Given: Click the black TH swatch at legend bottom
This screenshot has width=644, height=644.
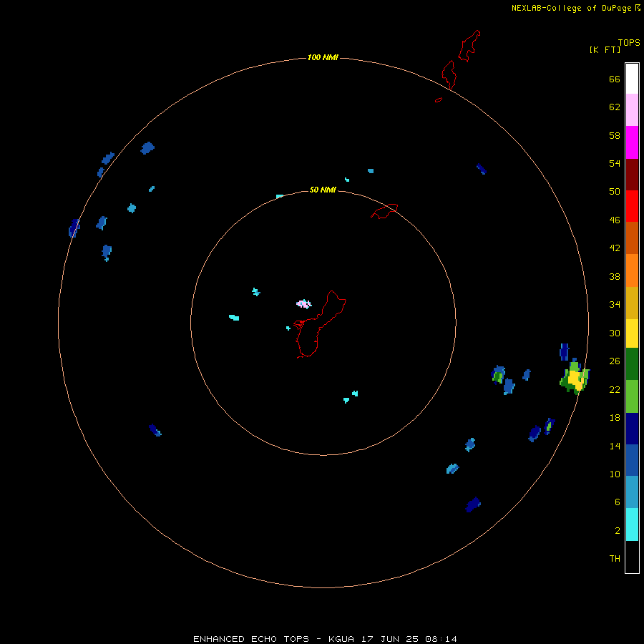Looking at the screenshot, I should coord(632,557).
